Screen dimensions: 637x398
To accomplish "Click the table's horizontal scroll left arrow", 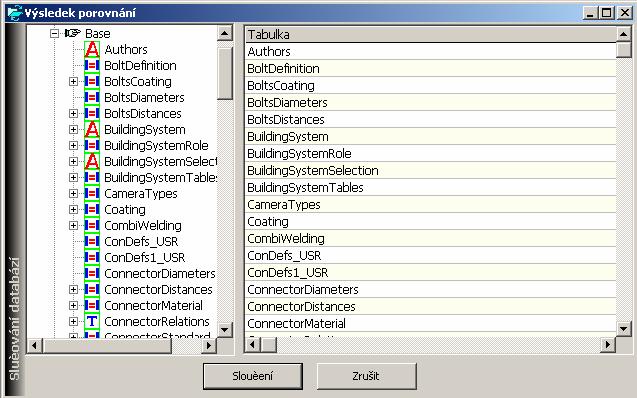I will tap(253, 345).
